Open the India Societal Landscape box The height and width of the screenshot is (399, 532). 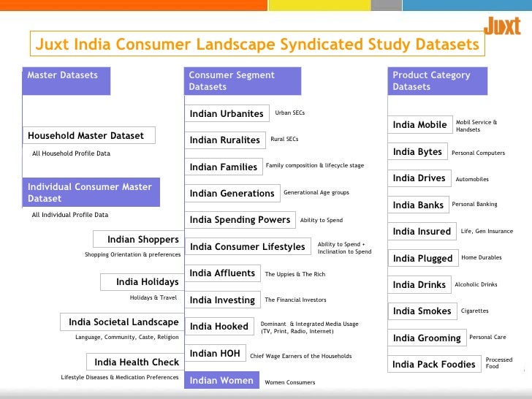pos(123,322)
